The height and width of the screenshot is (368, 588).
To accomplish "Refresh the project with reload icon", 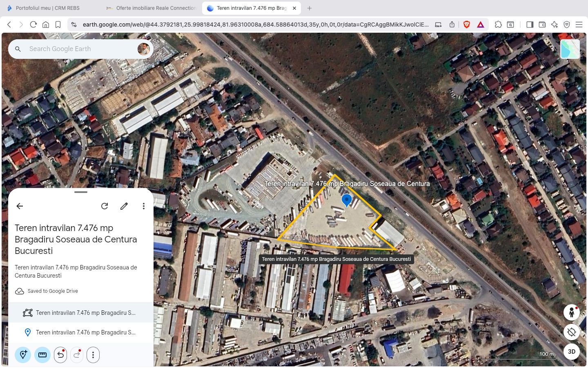I will [x=105, y=206].
